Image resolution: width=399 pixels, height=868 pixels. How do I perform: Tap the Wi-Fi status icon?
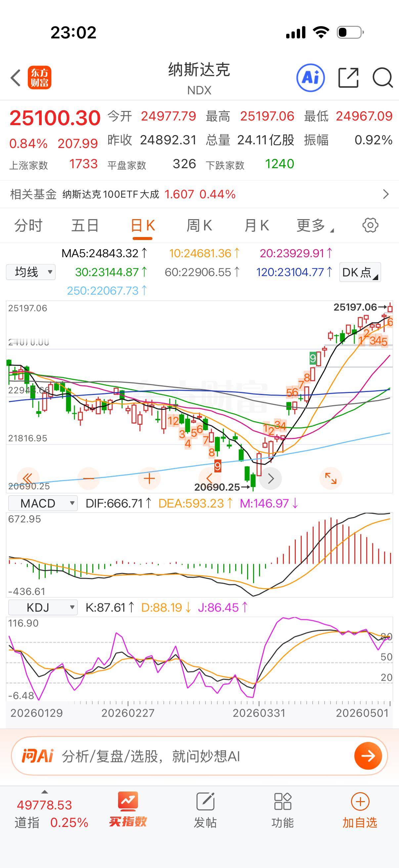click(321, 32)
